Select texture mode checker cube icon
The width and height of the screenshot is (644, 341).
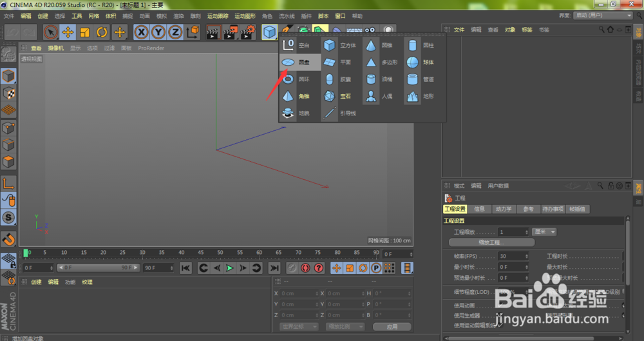click(8, 93)
